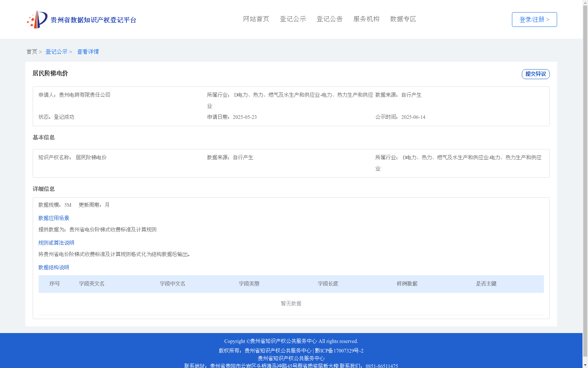Click the 黔ICP备17007329号-2 footer text
The width and height of the screenshot is (588, 368).
point(339,351)
